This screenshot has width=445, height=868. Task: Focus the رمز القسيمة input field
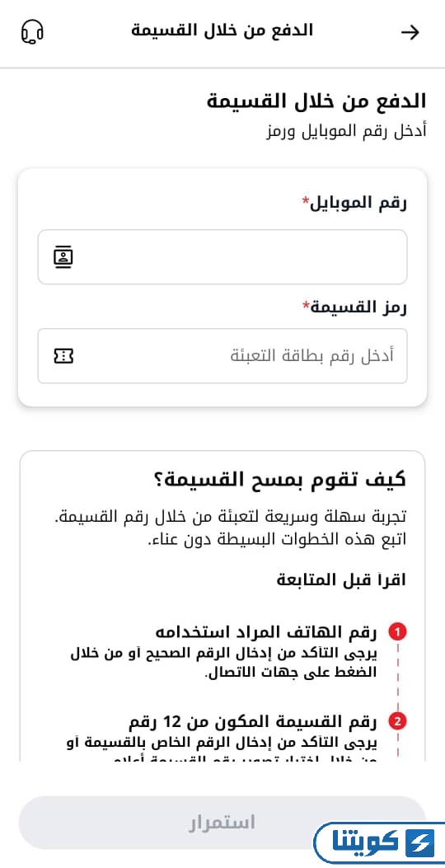pos(222,355)
